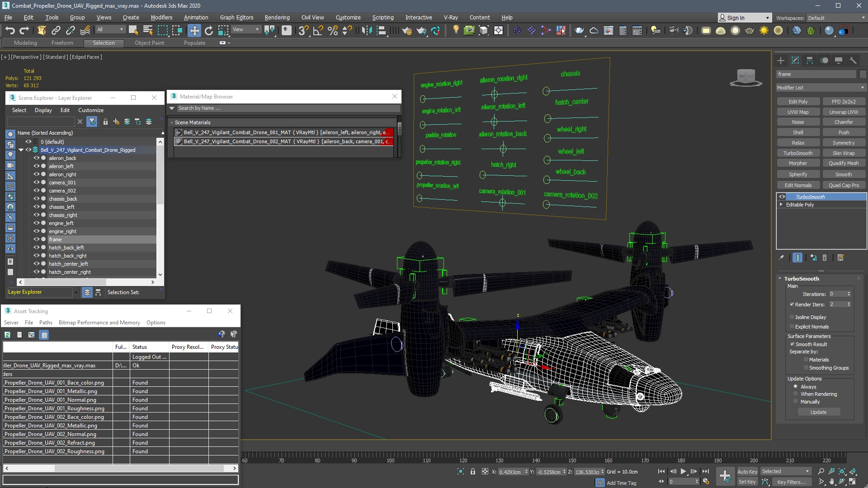Activate the Select and Scale tool

tap(223, 31)
